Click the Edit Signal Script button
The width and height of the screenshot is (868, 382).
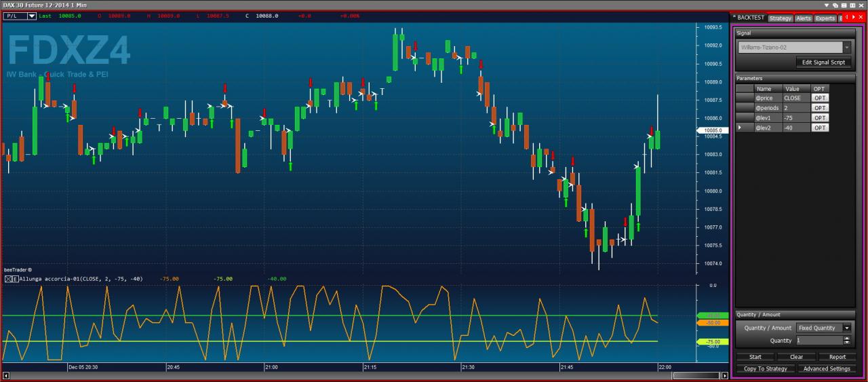[x=823, y=62]
